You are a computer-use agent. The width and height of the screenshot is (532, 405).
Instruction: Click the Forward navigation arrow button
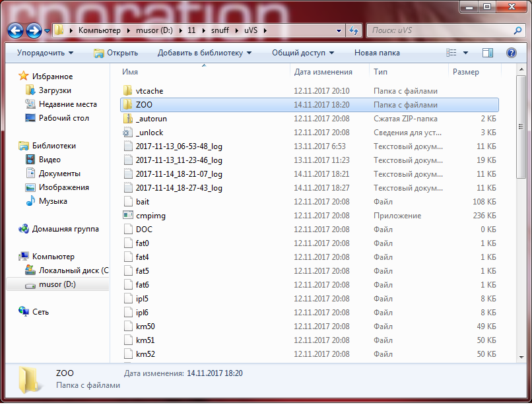(34, 30)
